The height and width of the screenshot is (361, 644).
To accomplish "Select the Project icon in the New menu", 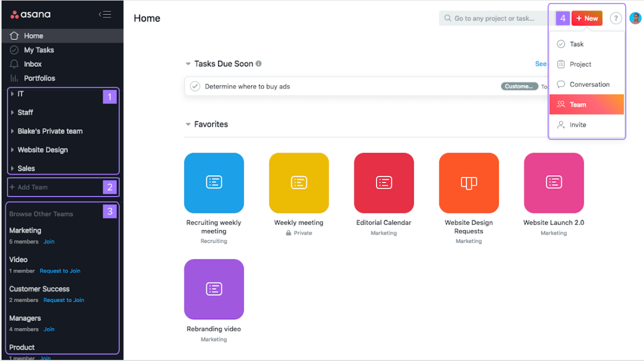I will (561, 64).
